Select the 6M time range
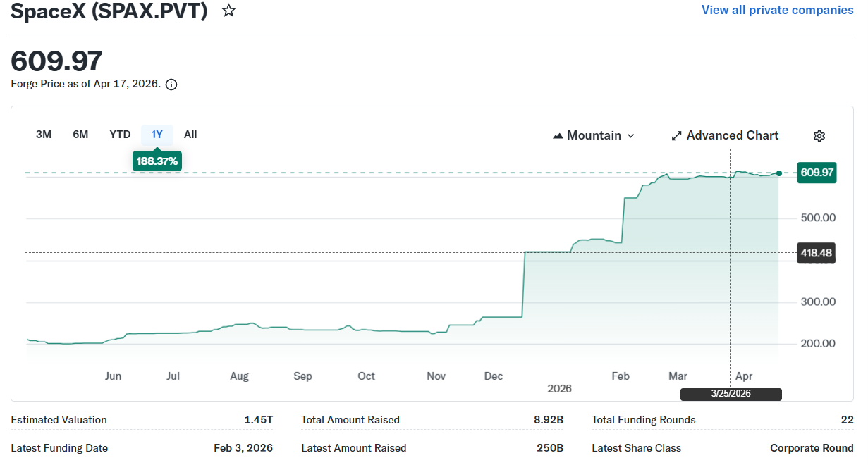The width and height of the screenshot is (868, 465). pyautogui.click(x=80, y=135)
